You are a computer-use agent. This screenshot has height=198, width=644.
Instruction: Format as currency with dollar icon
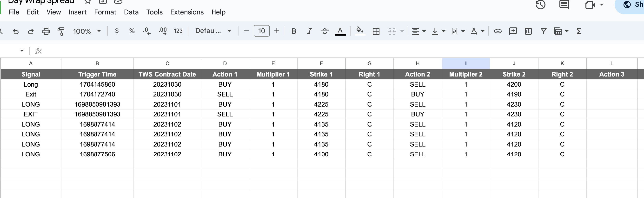pyautogui.click(x=117, y=31)
